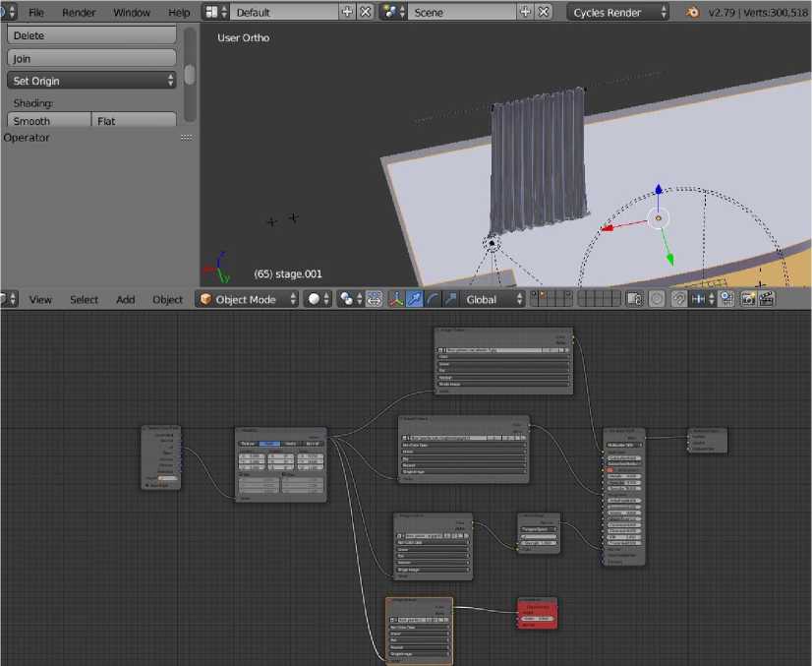Open the Cycles Render engine dropdown
This screenshot has height=666, width=812.
[618, 13]
